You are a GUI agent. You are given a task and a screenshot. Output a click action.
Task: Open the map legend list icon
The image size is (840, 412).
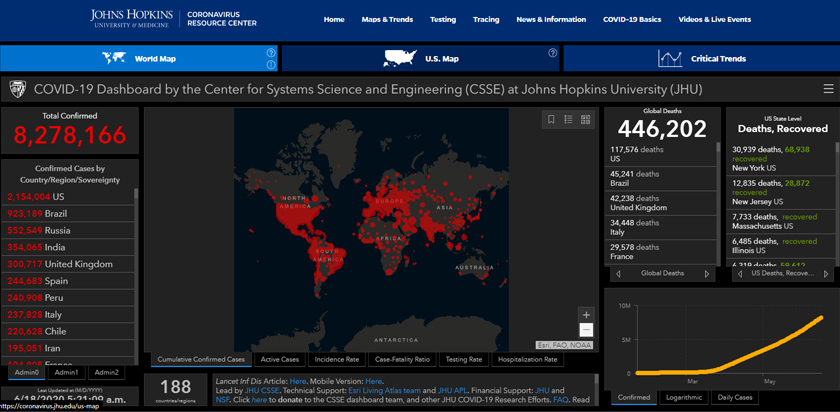click(568, 120)
